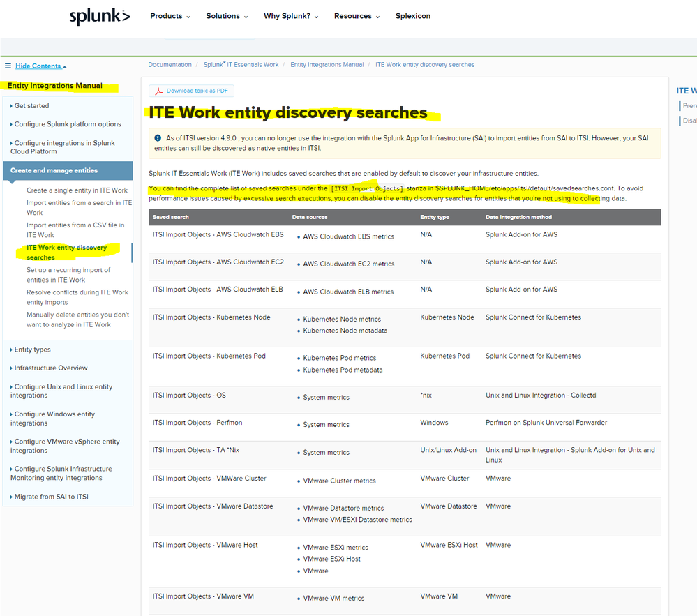Click ITSI Import Objects - OS cell
This screenshot has height=616, width=697.
coord(189,395)
